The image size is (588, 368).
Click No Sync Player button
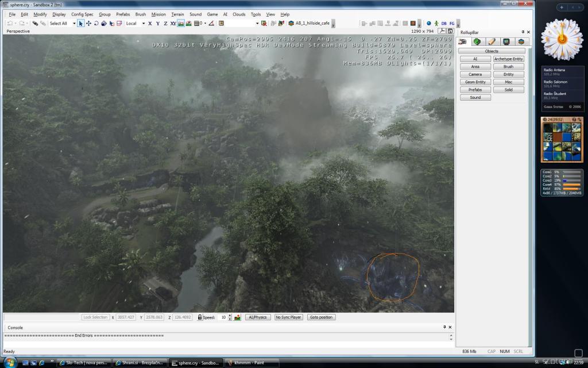pyautogui.click(x=288, y=317)
